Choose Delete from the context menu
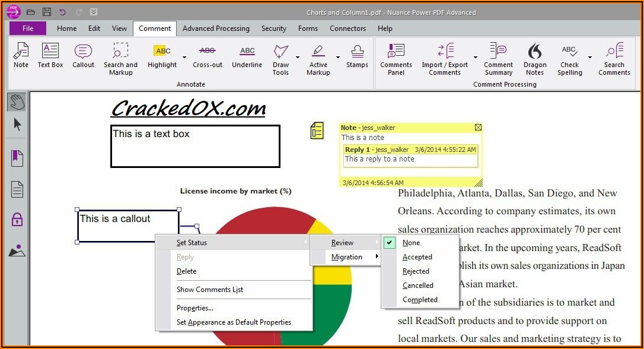Screen dimensions: 644x349 pos(186,271)
